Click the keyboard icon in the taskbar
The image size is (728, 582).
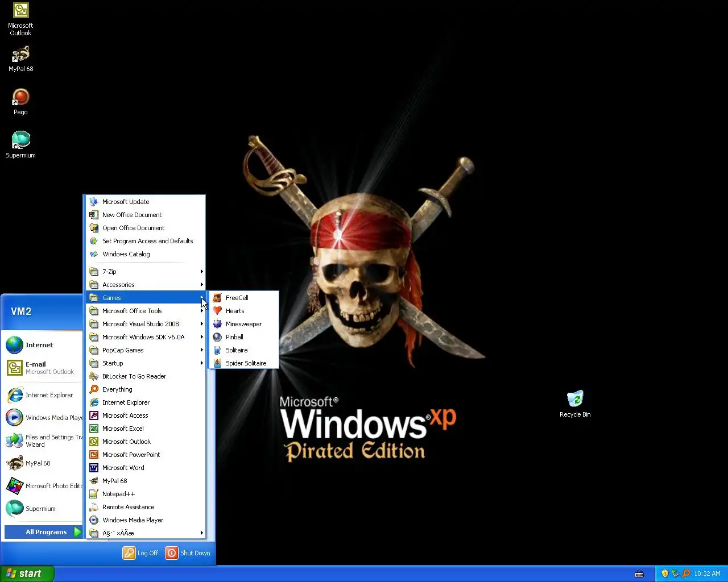(x=639, y=573)
